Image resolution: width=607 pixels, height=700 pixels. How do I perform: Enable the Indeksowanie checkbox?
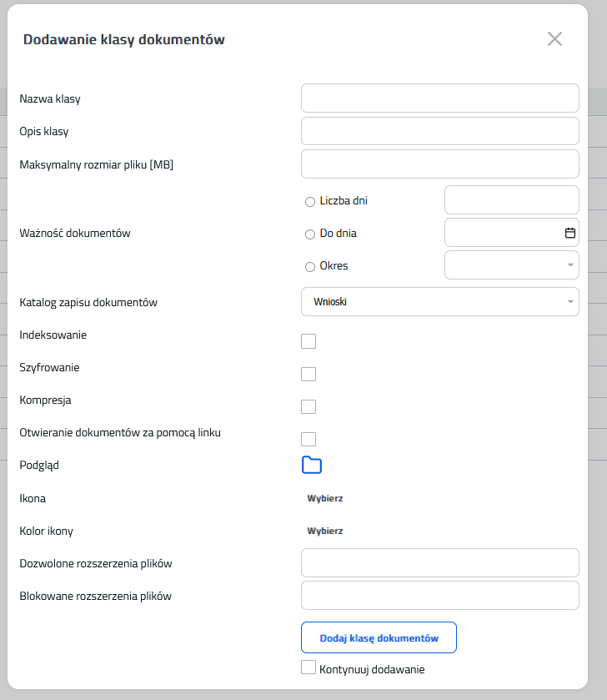[309, 340]
